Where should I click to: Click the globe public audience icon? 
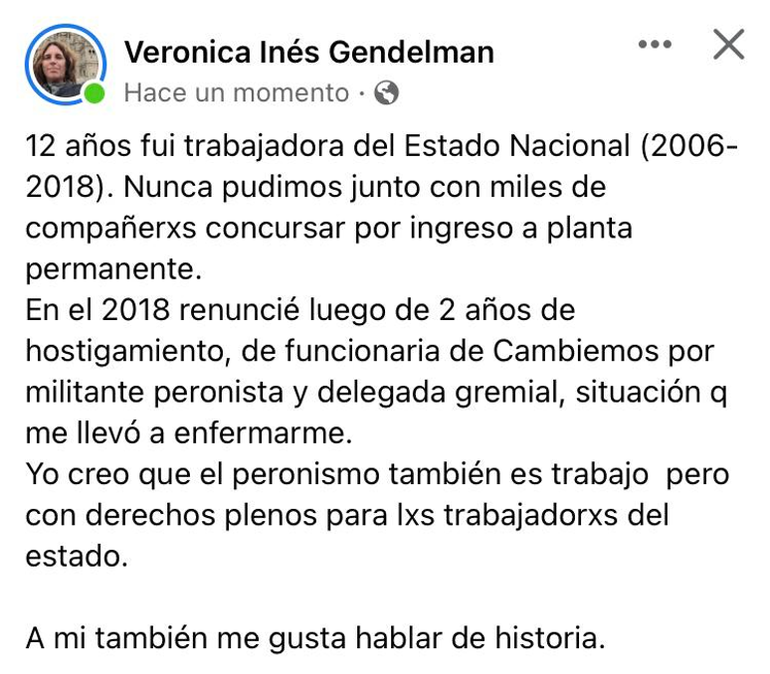coord(386,93)
